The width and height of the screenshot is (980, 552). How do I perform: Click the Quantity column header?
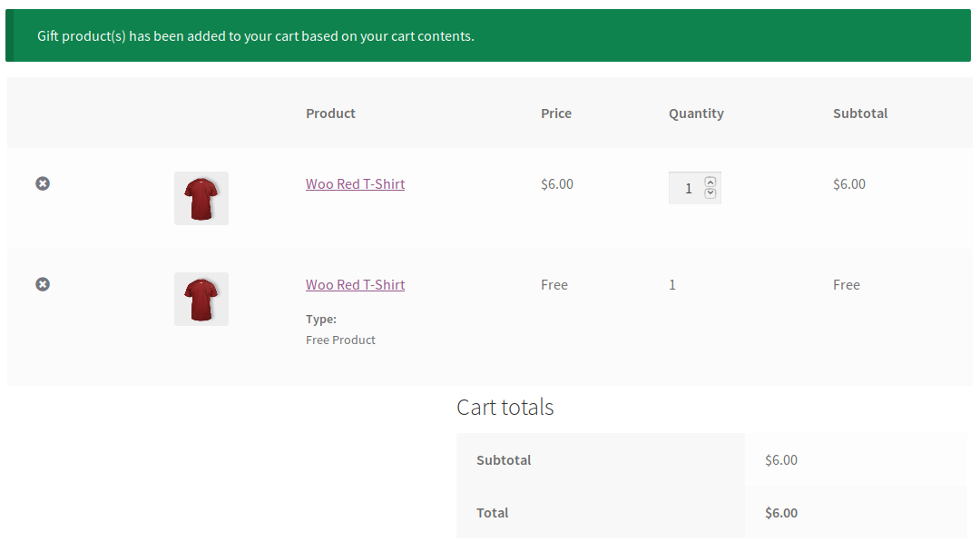(696, 113)
